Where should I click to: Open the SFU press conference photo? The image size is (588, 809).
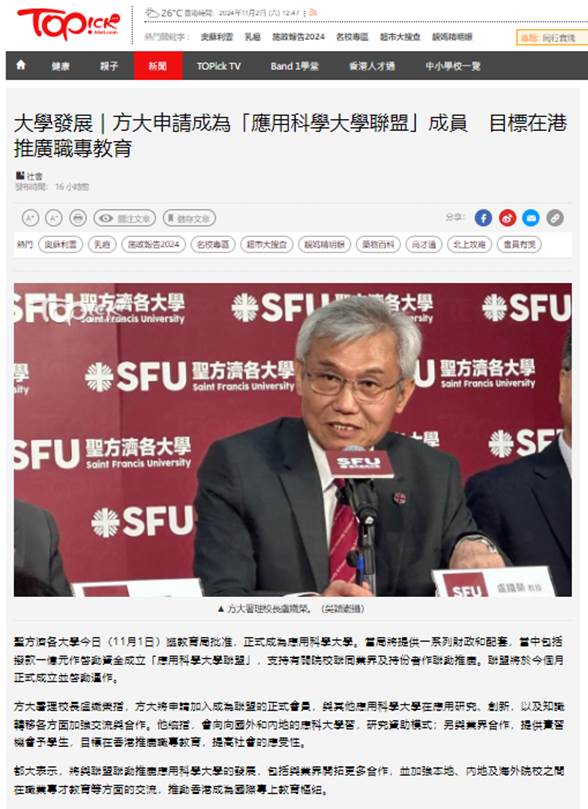coord(292,440)
